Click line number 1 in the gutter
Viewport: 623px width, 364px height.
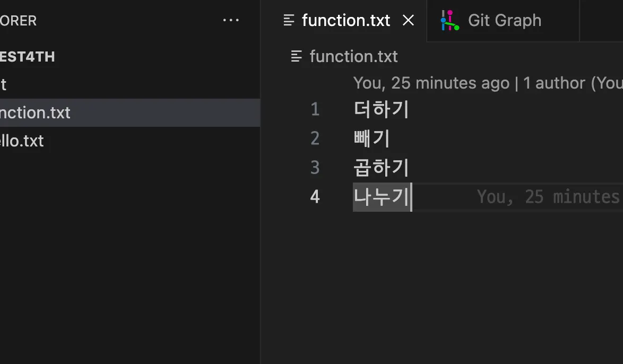pyautogui.click(x=315, y=109)
